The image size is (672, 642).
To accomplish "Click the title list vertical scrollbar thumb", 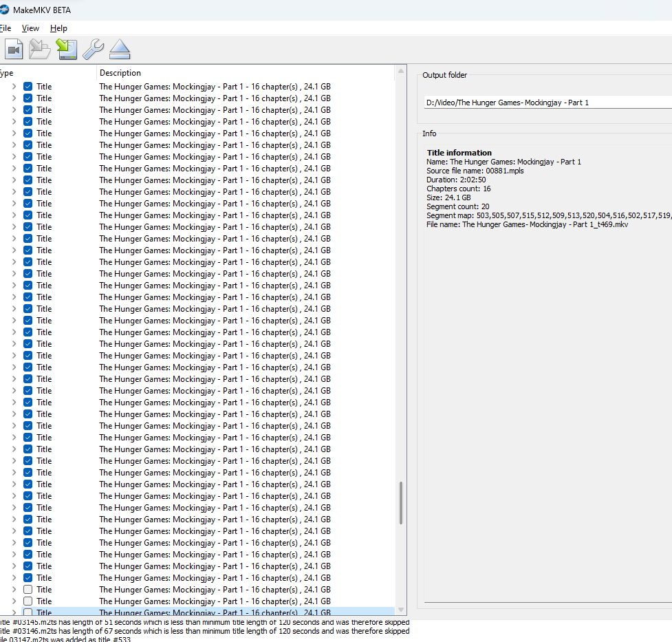I will click(x=401, y=502).
